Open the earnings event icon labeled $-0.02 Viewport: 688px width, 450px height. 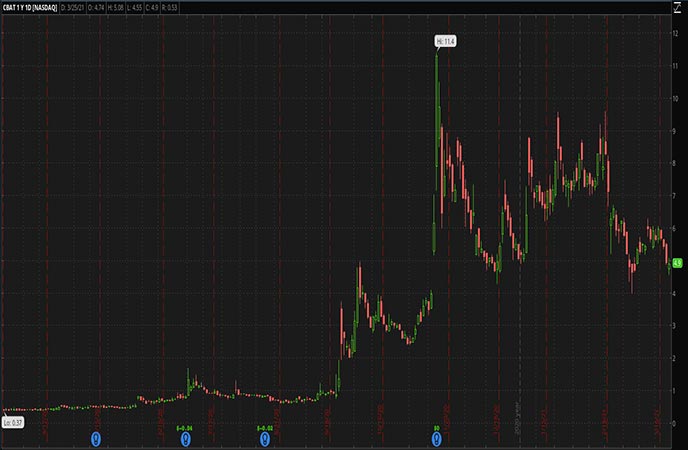click(x=265, y=439)
